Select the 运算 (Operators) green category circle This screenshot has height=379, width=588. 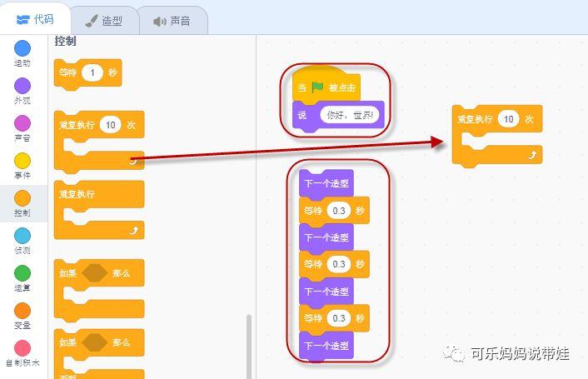click(22, 273)
